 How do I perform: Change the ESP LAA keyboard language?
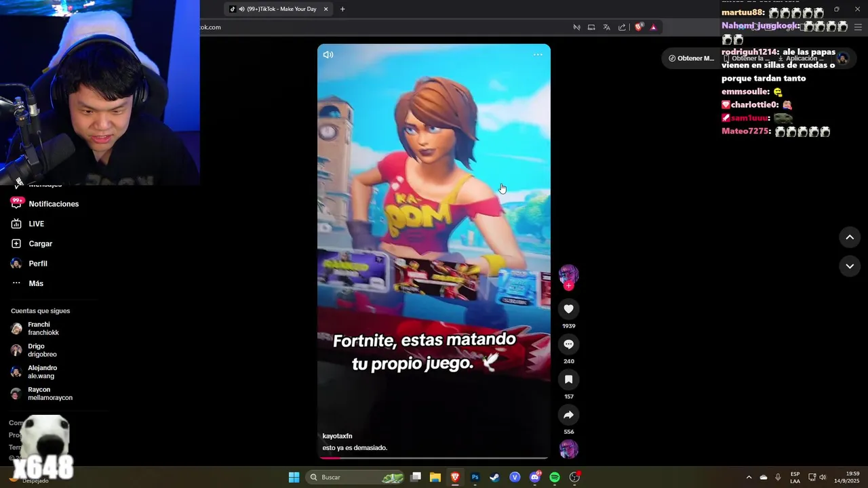point(795,477)
